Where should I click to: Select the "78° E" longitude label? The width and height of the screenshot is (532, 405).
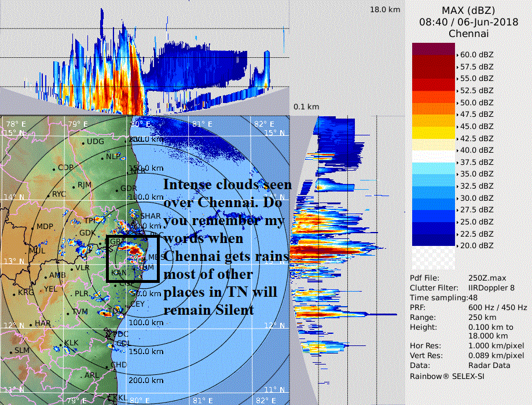click(16, 124)
